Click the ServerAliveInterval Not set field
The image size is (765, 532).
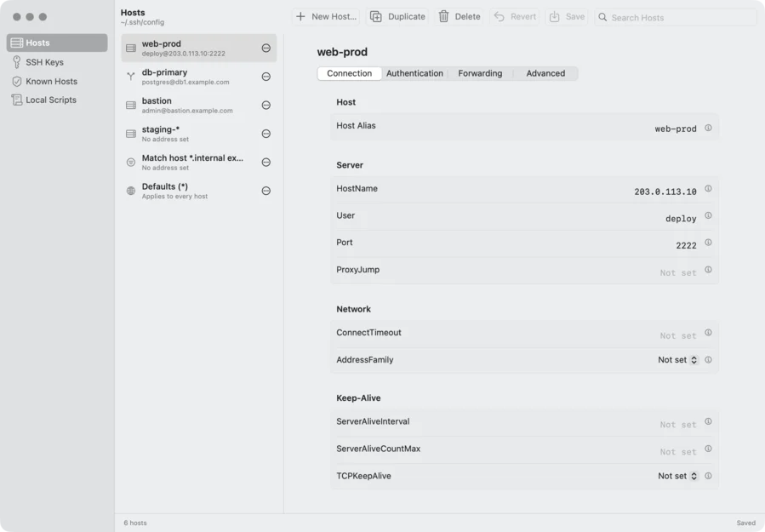[677, 425]
